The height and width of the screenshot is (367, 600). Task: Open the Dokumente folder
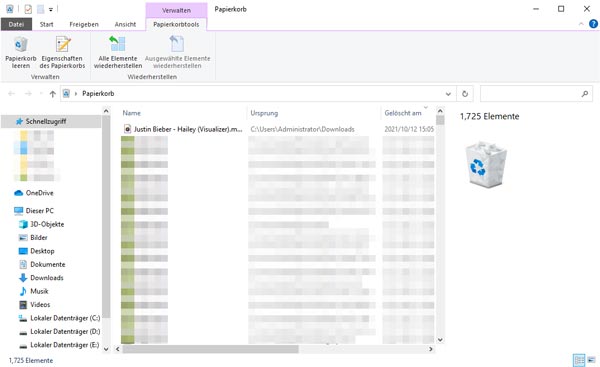47,264
